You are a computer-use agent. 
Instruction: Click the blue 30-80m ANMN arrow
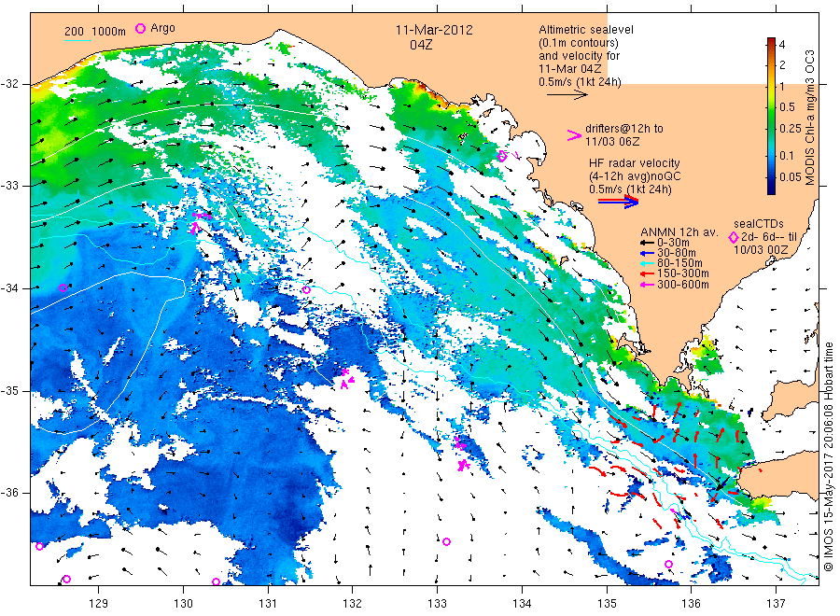tap(647, 253)
